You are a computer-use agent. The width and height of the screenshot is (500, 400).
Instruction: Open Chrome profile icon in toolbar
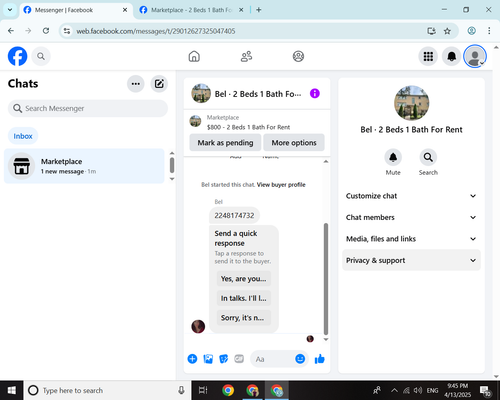pos(471,31)
